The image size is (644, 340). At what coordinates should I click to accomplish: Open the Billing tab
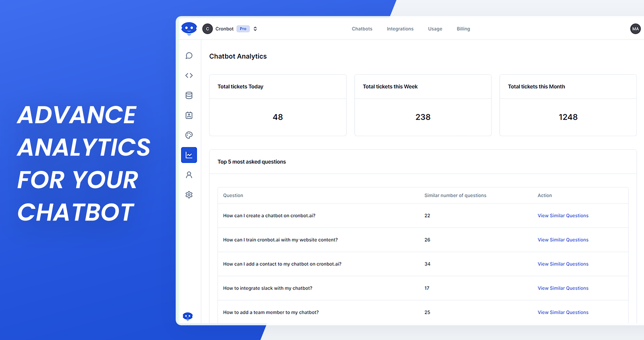pos(463,29)
